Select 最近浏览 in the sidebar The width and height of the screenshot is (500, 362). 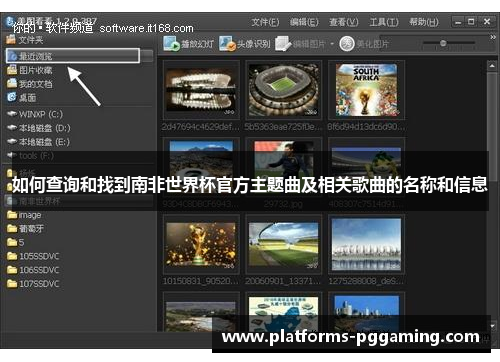tap(73, 56)
